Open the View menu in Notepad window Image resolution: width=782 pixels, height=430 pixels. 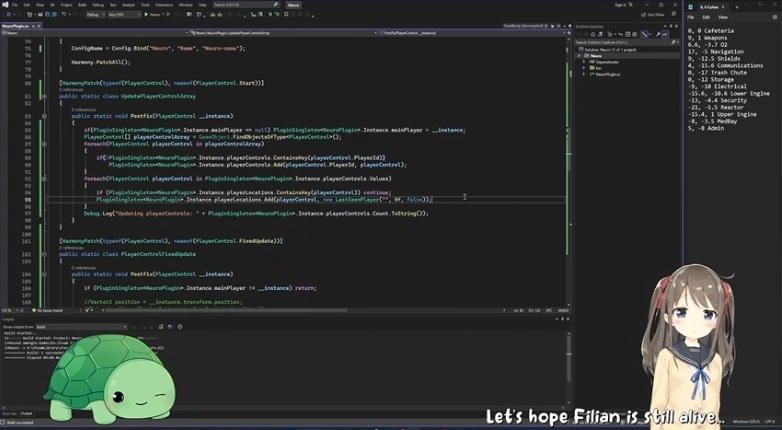[x=723, y=17]
